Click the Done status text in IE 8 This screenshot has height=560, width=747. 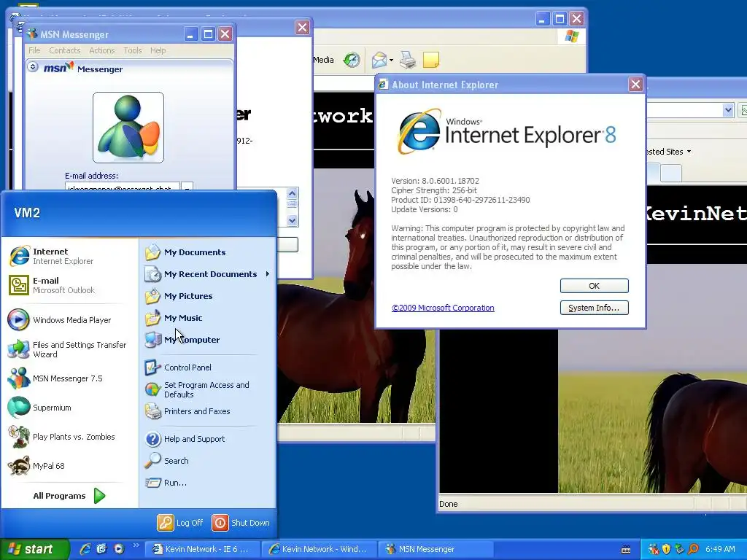tap(449, 504)
